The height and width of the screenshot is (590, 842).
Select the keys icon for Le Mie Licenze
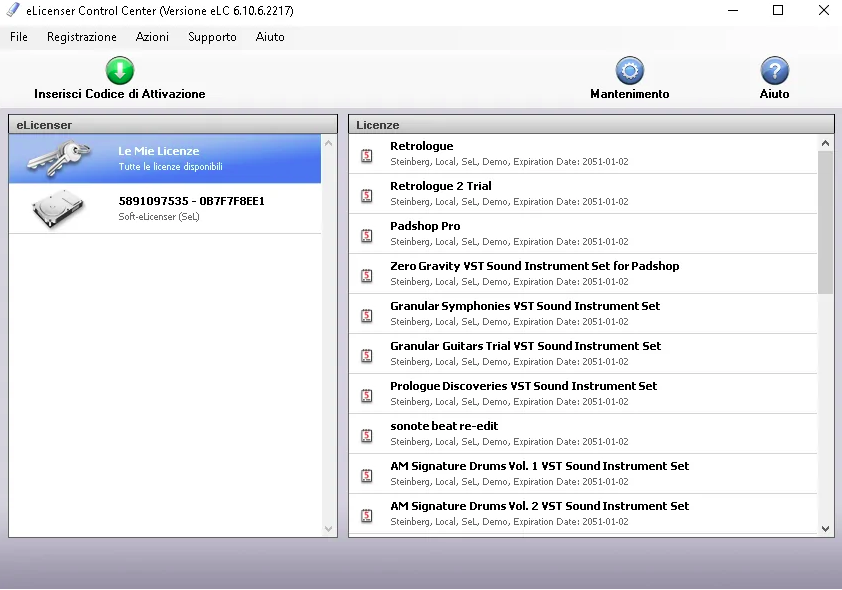pyautogui.click(x=59, y=158)
